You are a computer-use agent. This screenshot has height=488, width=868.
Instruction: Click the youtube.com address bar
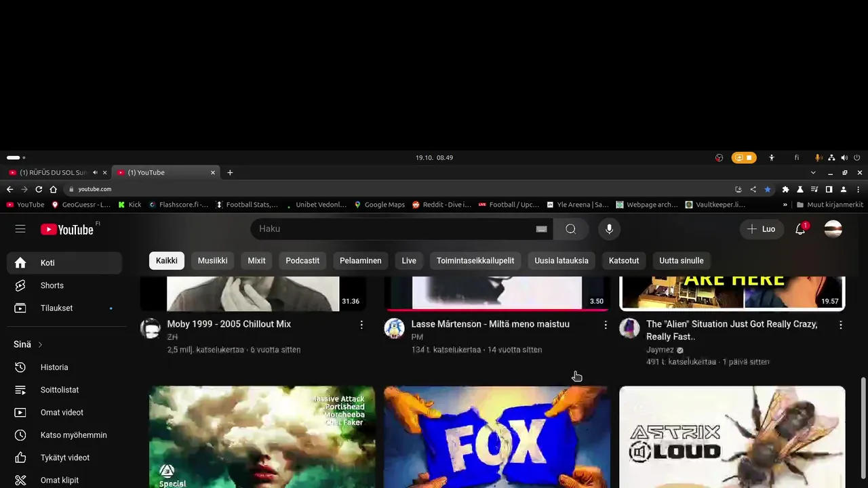point(400,189)
